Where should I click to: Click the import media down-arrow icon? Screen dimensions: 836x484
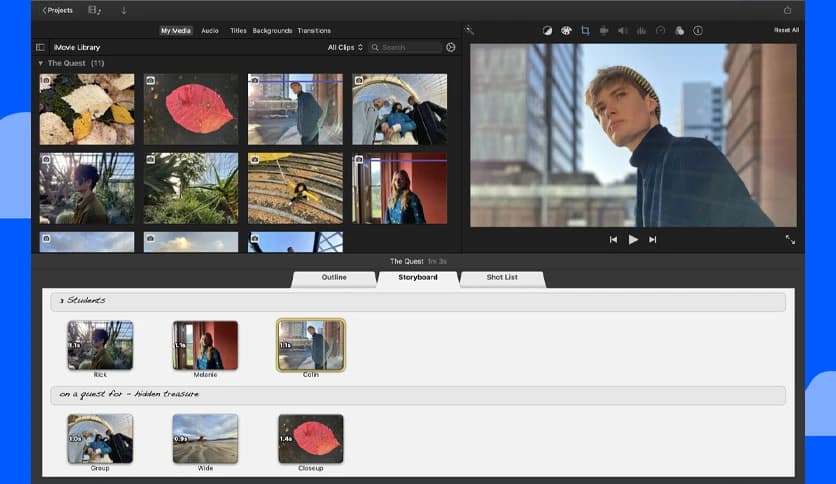[124, 10]
